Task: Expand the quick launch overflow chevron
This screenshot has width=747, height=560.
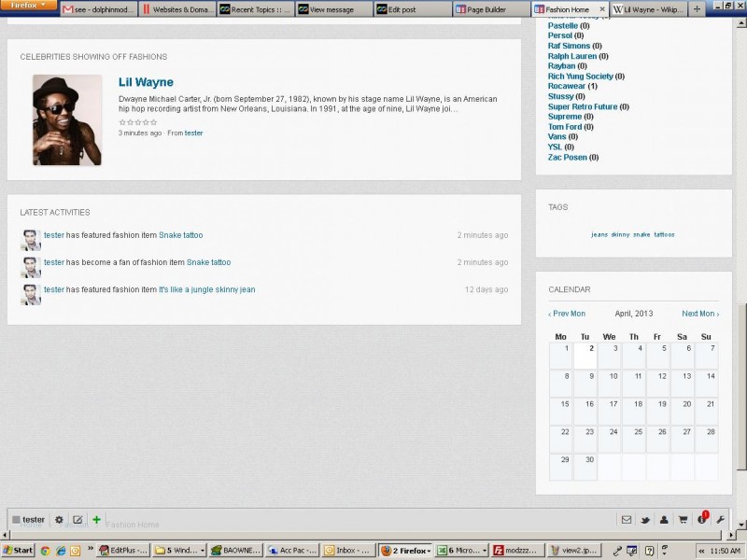Action: coord(90,549)
